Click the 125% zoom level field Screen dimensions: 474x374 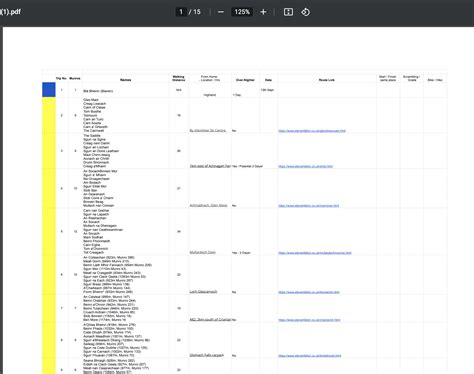coord(242,12)
